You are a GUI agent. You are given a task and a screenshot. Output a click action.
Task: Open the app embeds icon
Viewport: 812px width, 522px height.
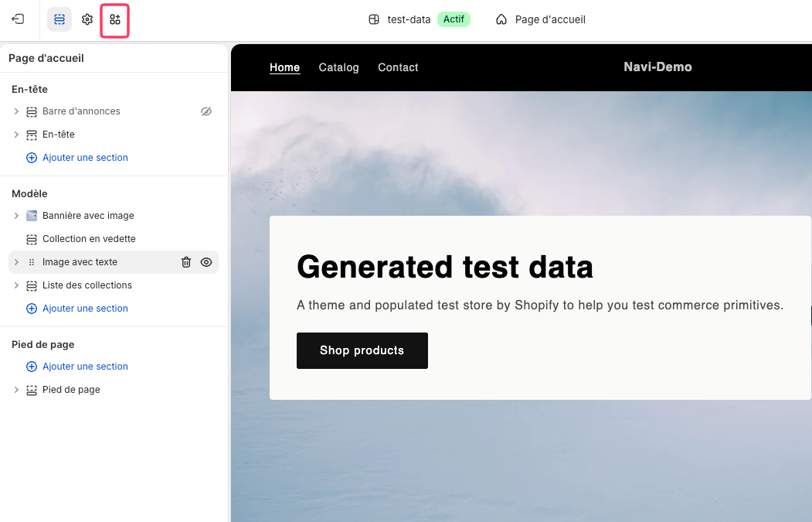114,19
